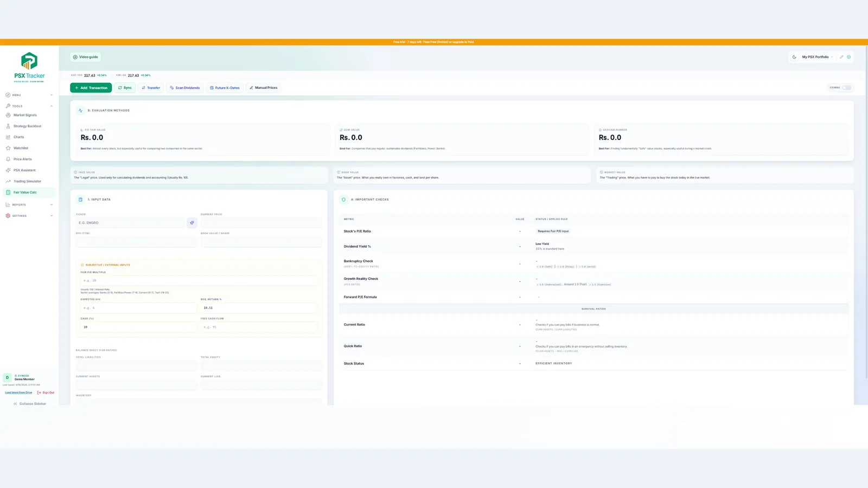The image size is (868, 488).
Task: Click the Evaluation Methods pulse icon
Action: click(x=80, y=111)
